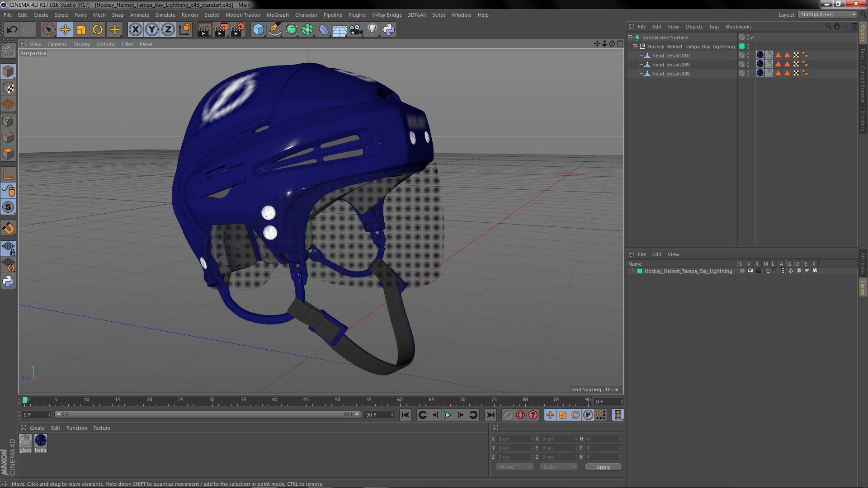Open the World coordinate dropdown
Screen dimensions: 868x488
click(515, 467)
